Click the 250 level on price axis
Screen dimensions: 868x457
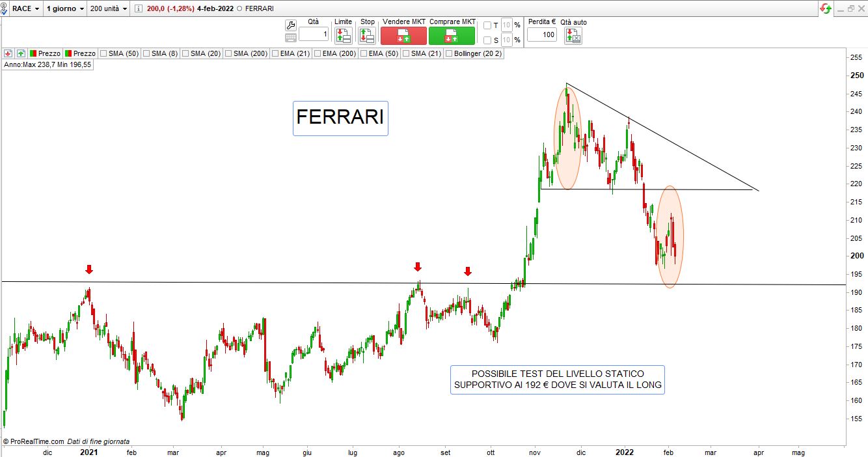856,76
